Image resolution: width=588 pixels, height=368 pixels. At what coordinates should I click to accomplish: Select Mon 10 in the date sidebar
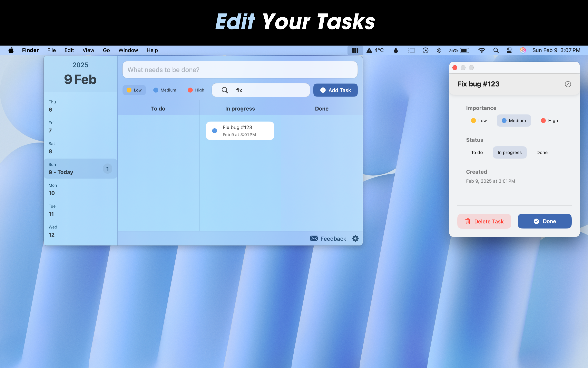pyautogui.click(x=80, y=189)
